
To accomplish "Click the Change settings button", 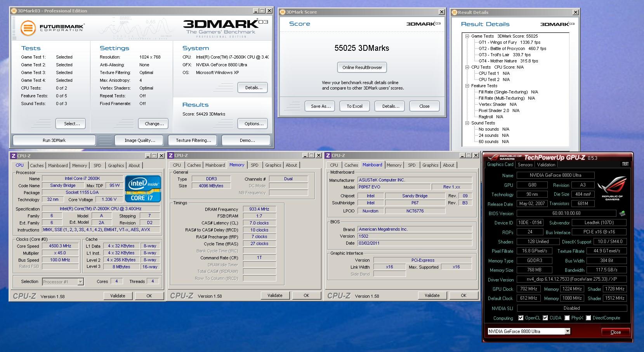I will (x=154, y=124).
